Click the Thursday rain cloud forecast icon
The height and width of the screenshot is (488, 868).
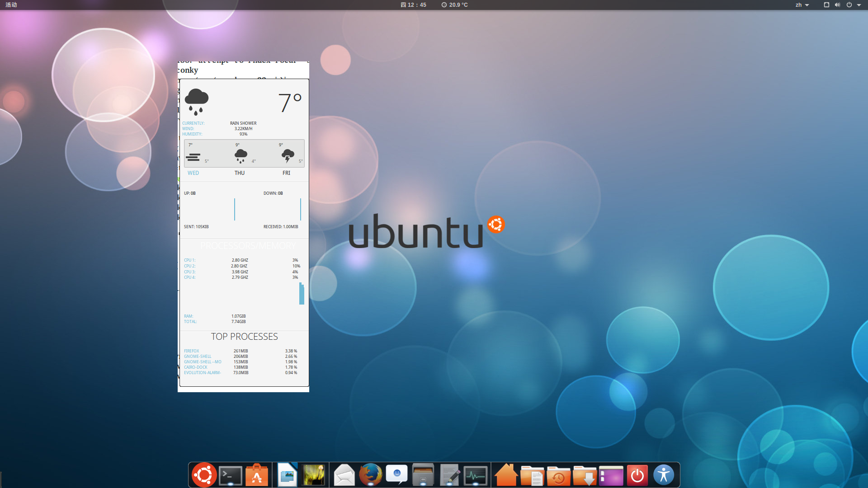click(241, 156)
